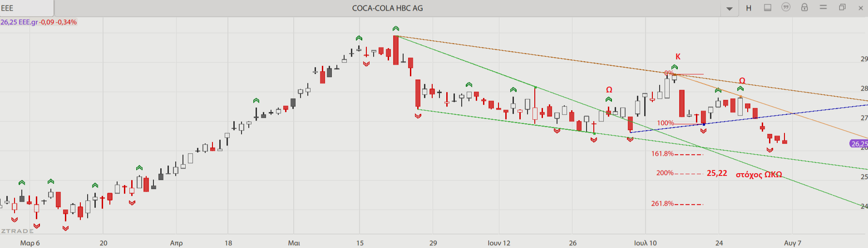Open the quotation-mark comments icon
The height and width of the screenshot is (248, 868).
pos(786,7)
